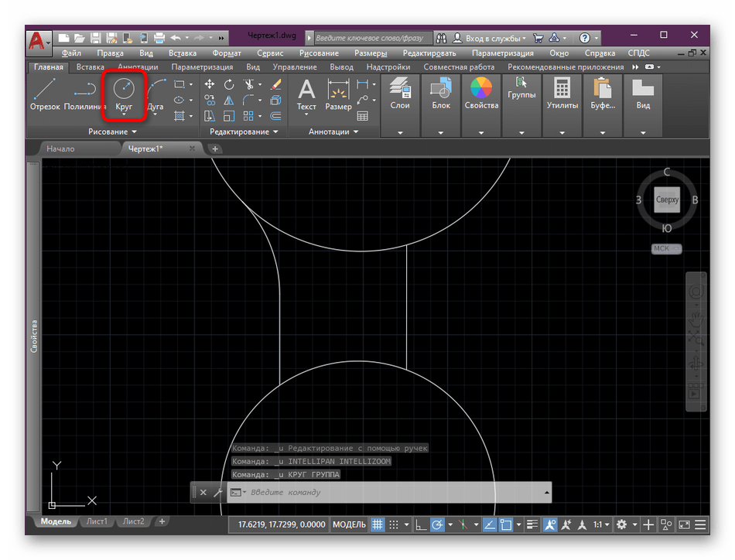Choose the Размер dimension tool
The height and width of the screenshot is (560, 735).
(338, 91)
